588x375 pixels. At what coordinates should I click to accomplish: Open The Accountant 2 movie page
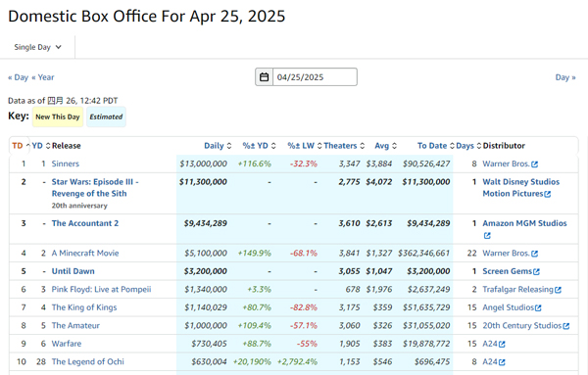(x=85, y=223)
